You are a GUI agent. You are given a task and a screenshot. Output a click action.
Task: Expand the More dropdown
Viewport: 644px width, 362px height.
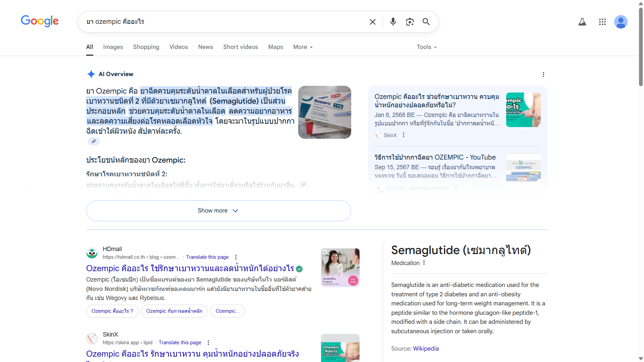pos(303,47)
